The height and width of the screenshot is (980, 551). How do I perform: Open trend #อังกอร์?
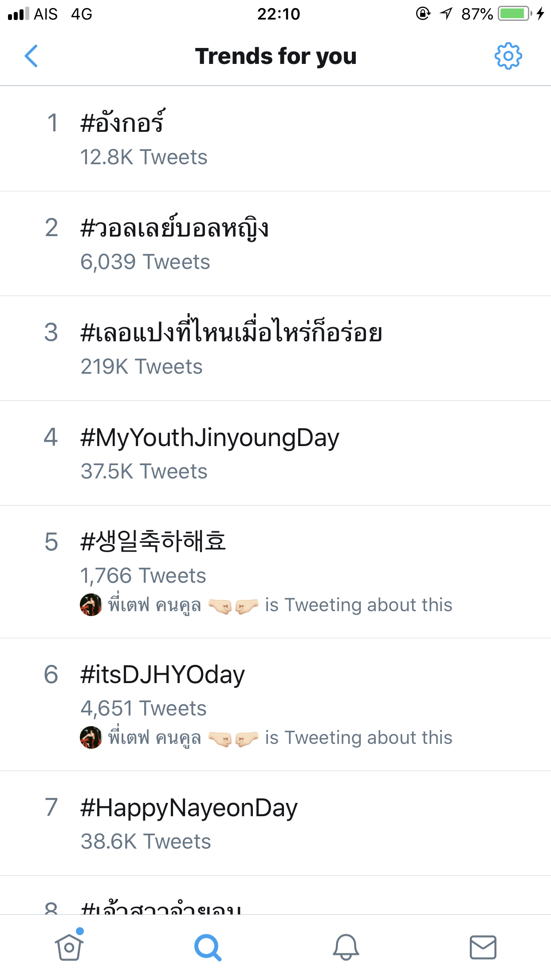click(x=122, y=123)
